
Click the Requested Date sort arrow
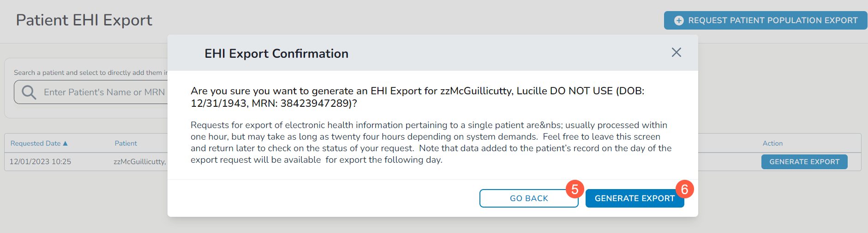(x=66, y=143)
